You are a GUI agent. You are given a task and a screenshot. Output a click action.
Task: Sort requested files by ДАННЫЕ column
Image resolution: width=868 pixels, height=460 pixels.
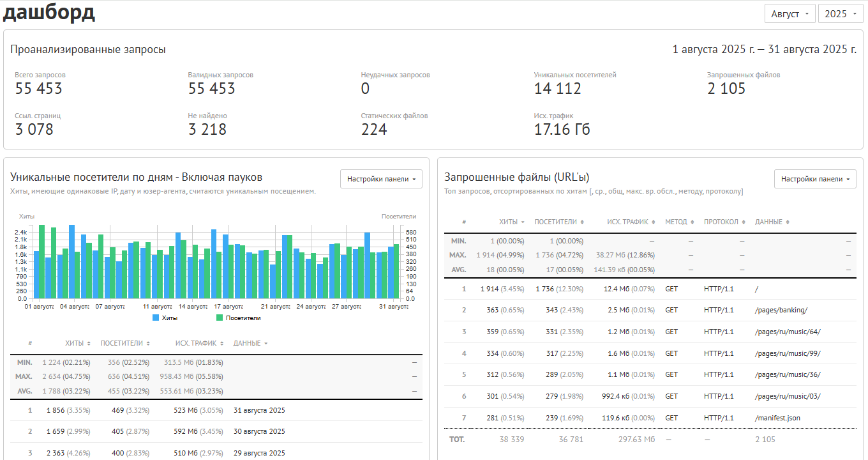[x=772, y=222]
